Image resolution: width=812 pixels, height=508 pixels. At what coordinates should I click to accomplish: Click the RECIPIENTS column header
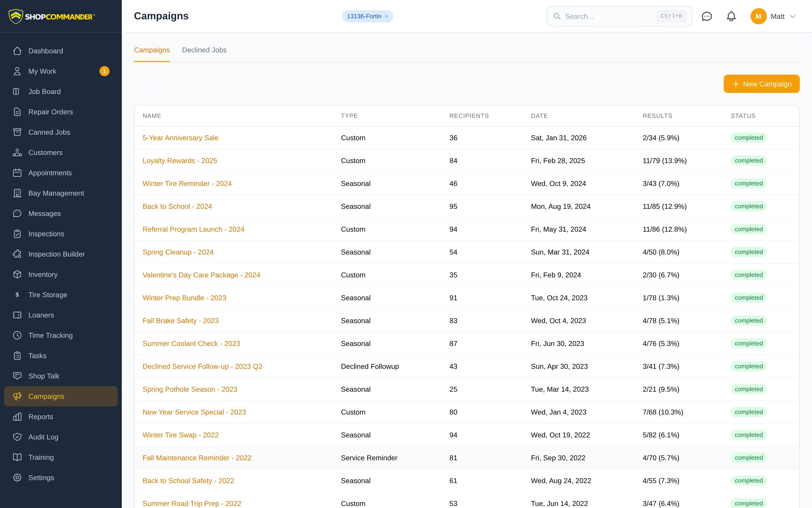point(469,116)
